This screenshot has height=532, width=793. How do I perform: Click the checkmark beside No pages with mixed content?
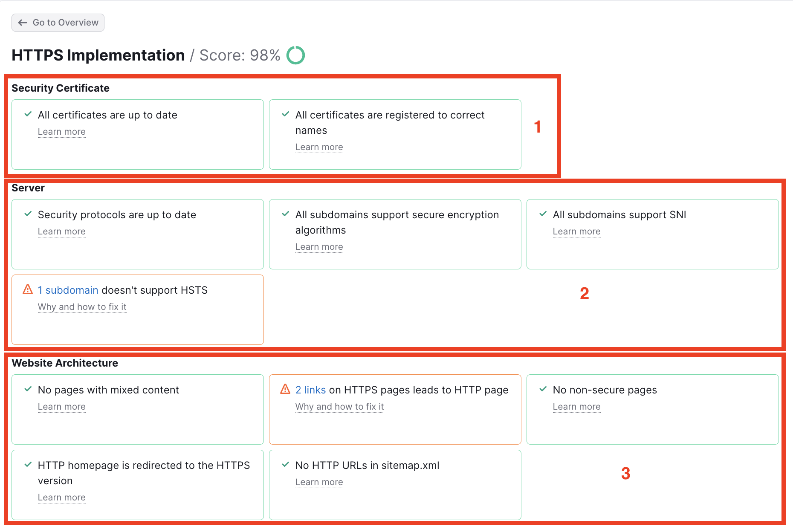28,389
